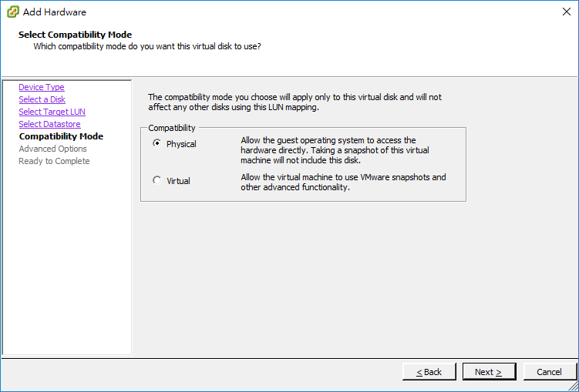Click the Back button

(x=429, y=372)
